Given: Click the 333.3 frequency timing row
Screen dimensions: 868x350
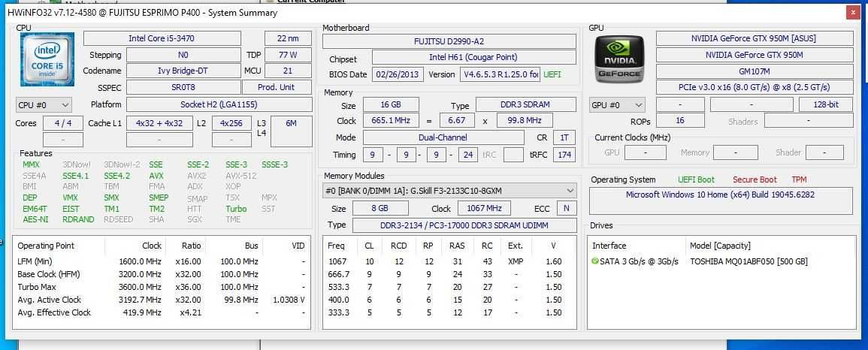Looking at the screenshot, I should pyautogui.click(x=449, y=312).
